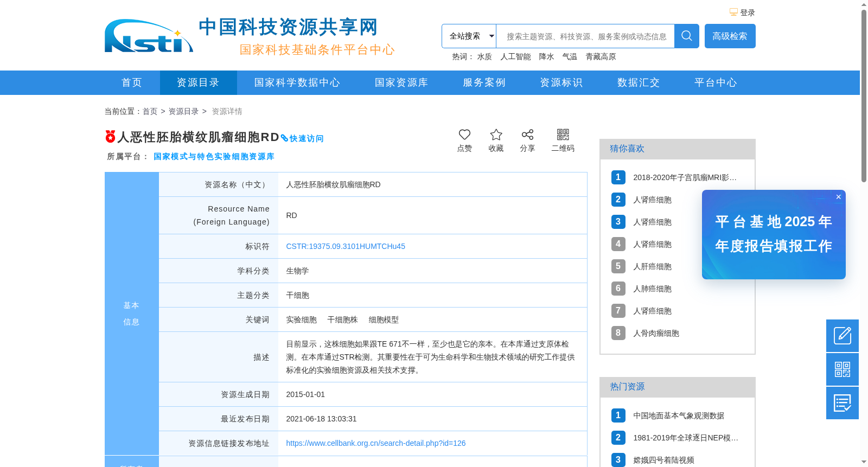Close the 平台基地2025年 popup banner
This screenshot has height=467, width=868.
[838, 197]
